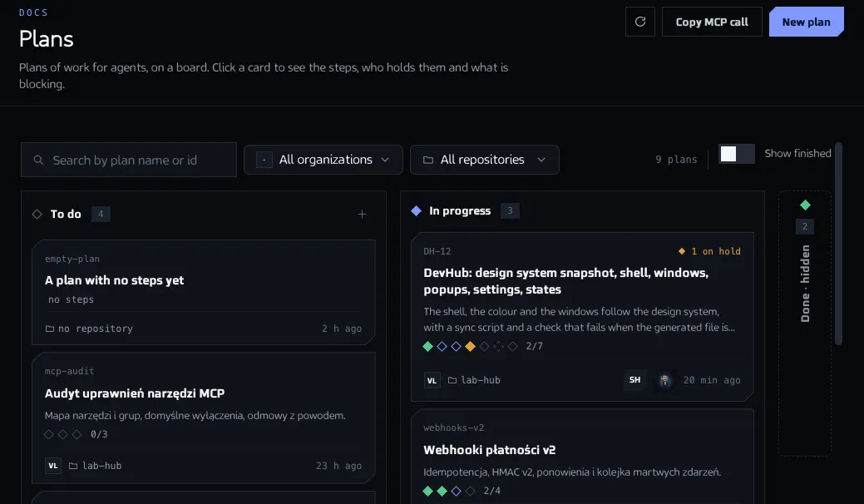Click the webhooks-v2 plan id
864x504 pixels.
453,428
